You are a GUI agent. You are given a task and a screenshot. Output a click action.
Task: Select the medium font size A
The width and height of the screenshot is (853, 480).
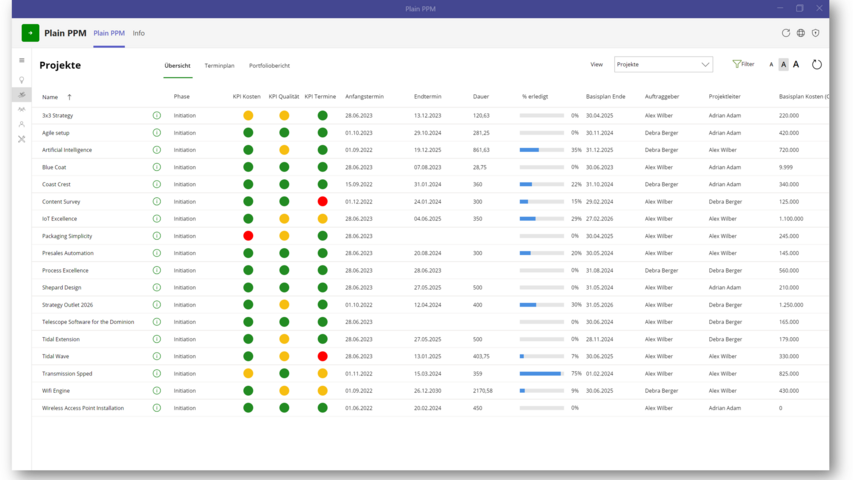tap(783, 65)
